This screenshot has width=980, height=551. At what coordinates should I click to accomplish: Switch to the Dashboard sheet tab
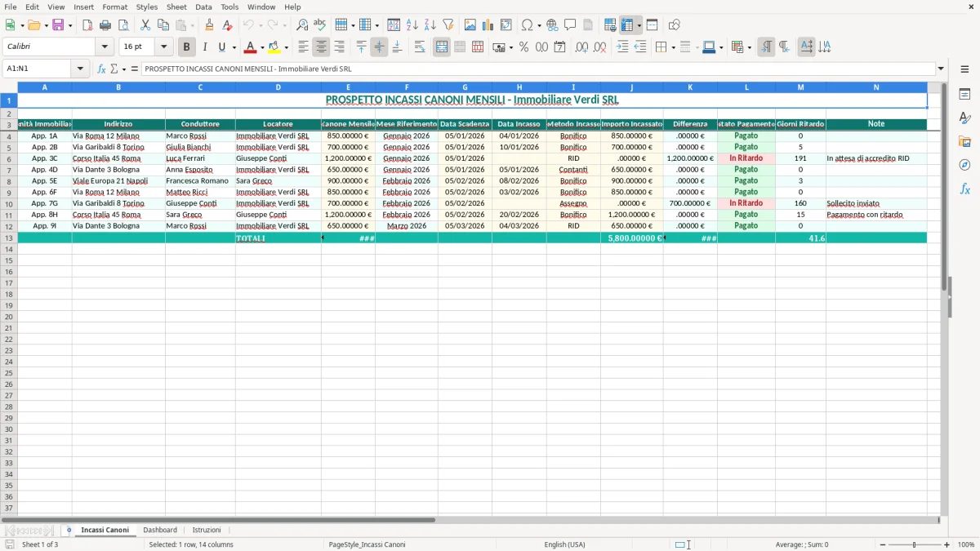tap(160, 531)
